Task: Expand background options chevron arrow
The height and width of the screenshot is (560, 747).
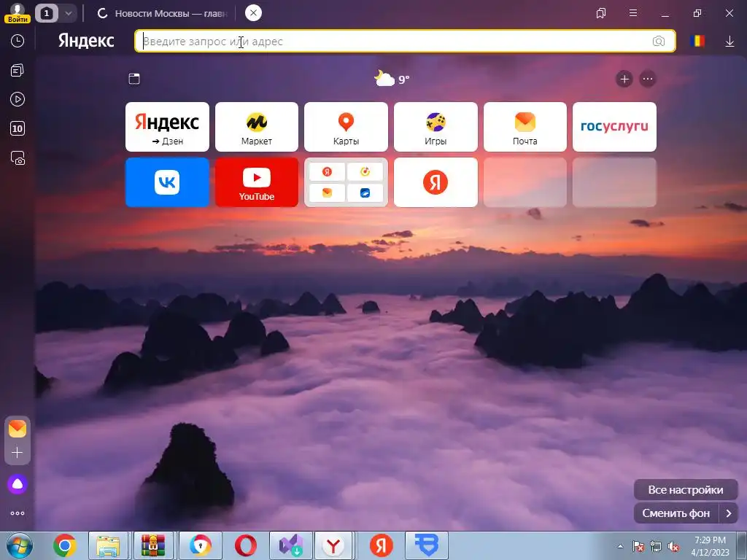Action: [x=729, y=513]
